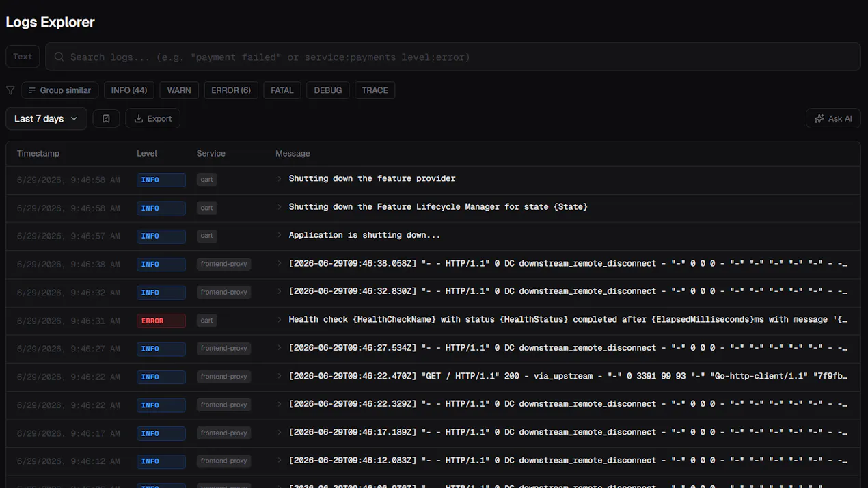Click the Health check {HealthCheckName} message text
This screenshot has height=488, width=868.
pos(568,319)
